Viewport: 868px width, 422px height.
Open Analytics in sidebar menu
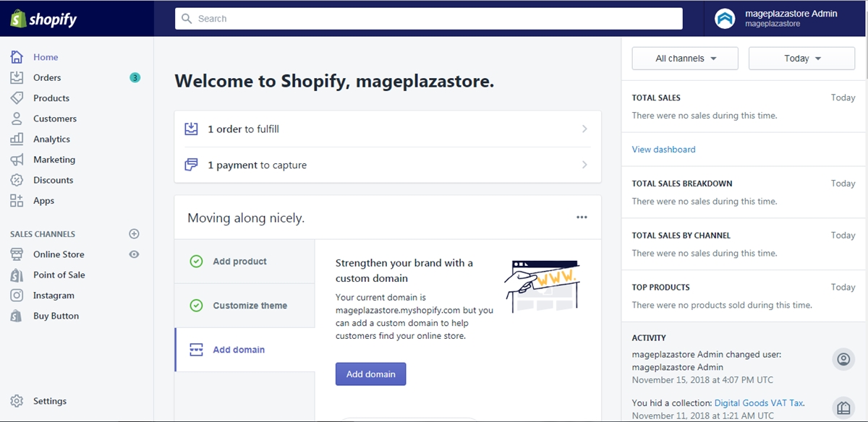(x=51, y=139)
